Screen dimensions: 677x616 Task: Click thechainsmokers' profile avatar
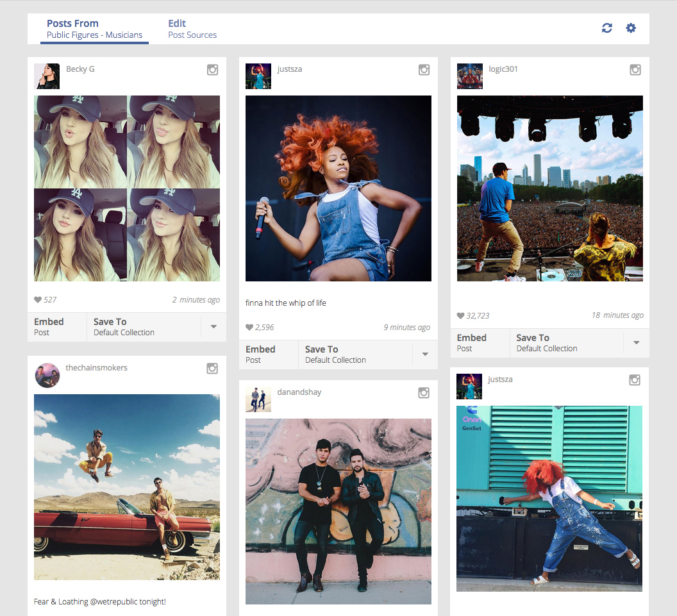(x=47, y=376)
